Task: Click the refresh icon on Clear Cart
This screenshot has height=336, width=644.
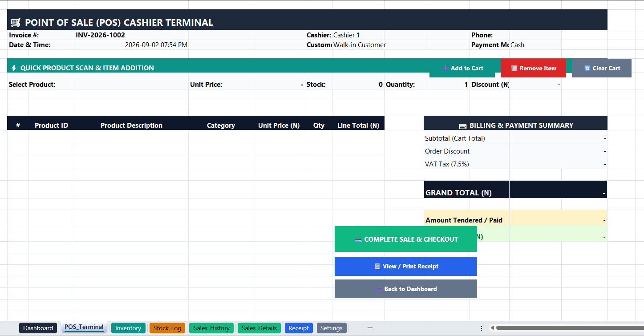Action: coord(587,68)
